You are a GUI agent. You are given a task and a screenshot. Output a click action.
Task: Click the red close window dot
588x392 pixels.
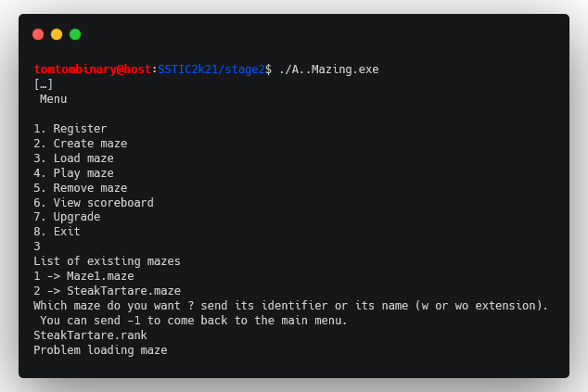[38, 34]
